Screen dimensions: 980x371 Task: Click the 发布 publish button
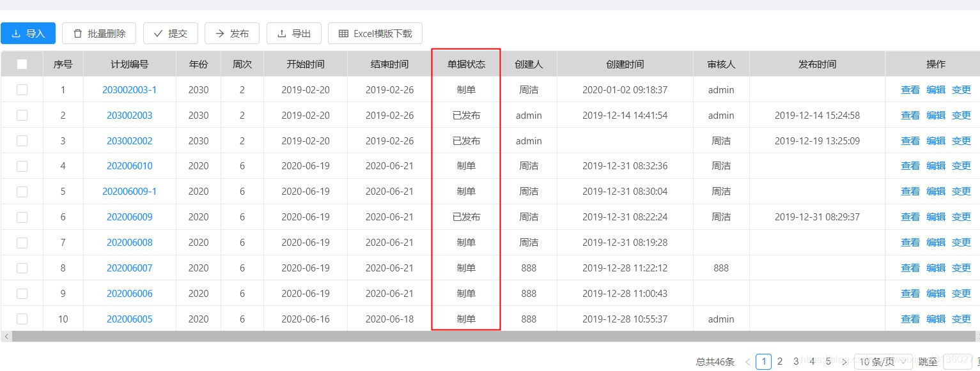coord(232,33)
